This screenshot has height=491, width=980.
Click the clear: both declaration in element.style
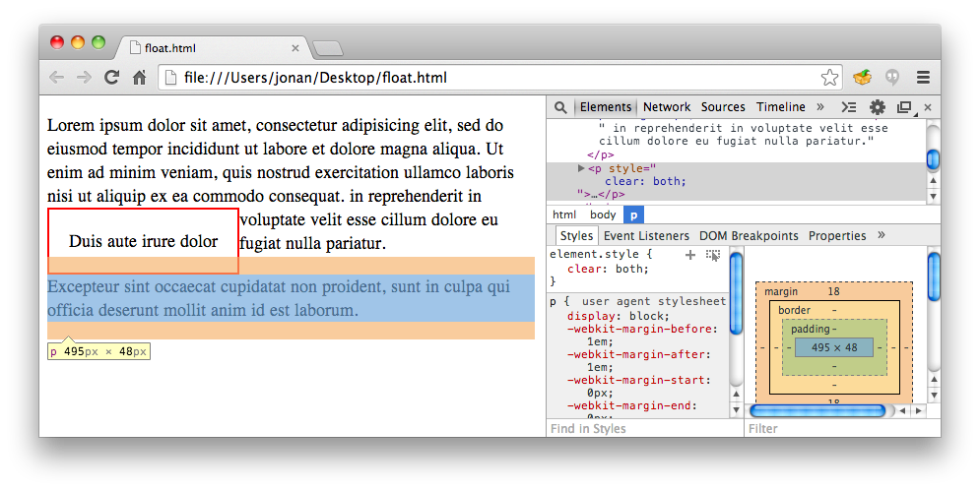click(x=608, y=269)
